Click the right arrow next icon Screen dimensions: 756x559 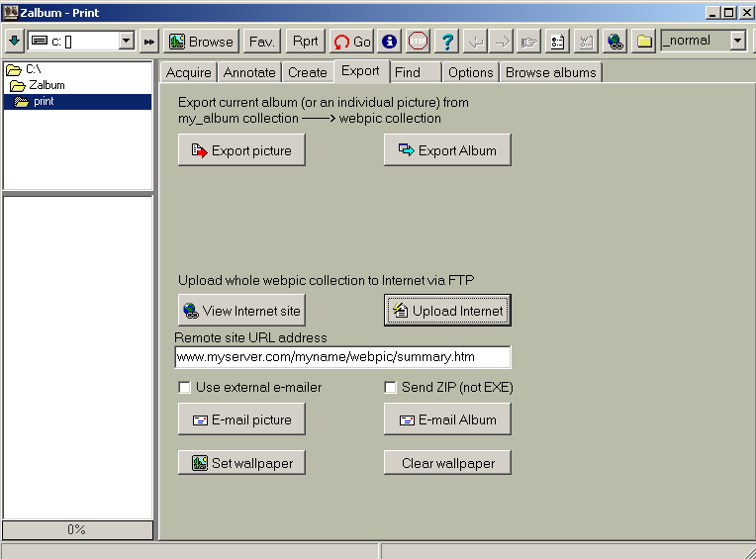(x=502, y=42)
